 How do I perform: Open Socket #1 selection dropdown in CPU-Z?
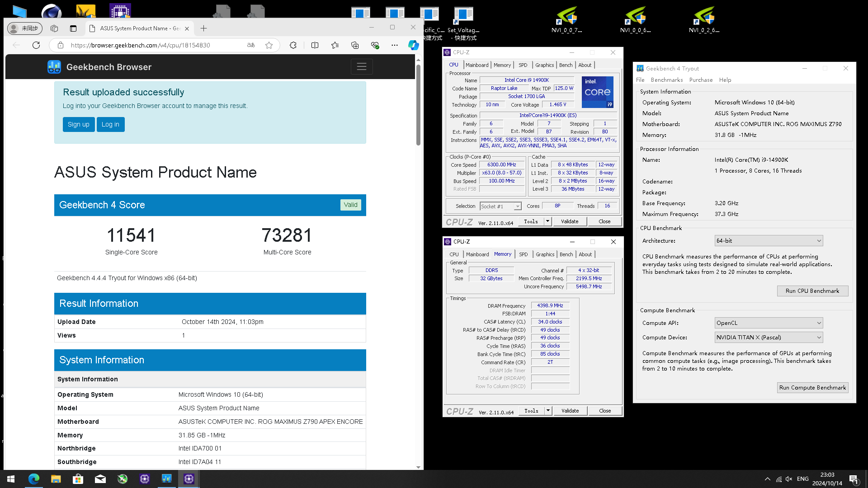click(x=500, y=206)
